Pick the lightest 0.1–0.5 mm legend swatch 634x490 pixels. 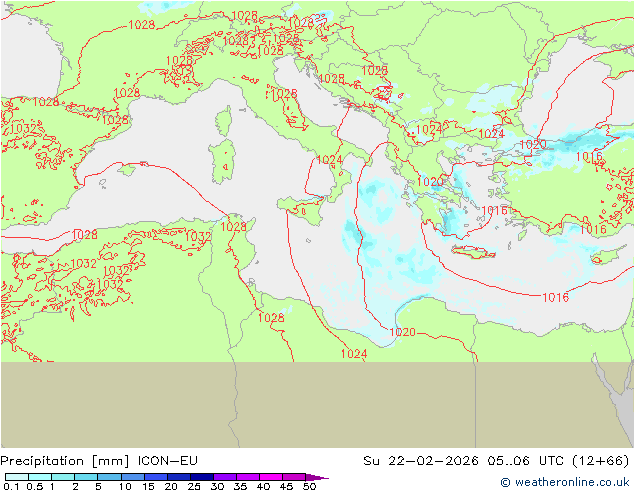pos(17,477)
